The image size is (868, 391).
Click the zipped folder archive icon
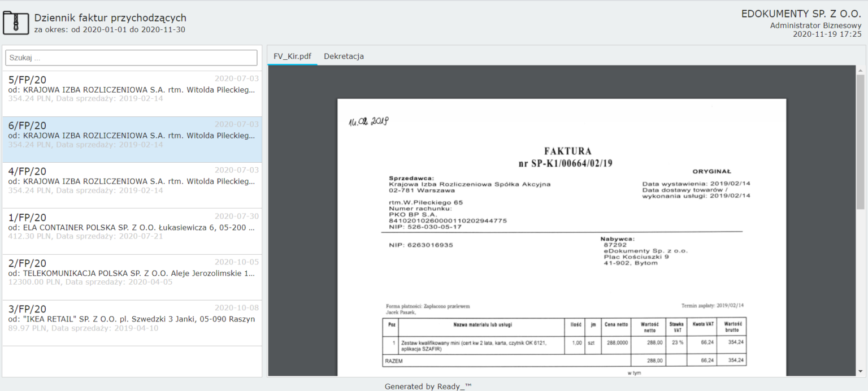coord(16,23)
